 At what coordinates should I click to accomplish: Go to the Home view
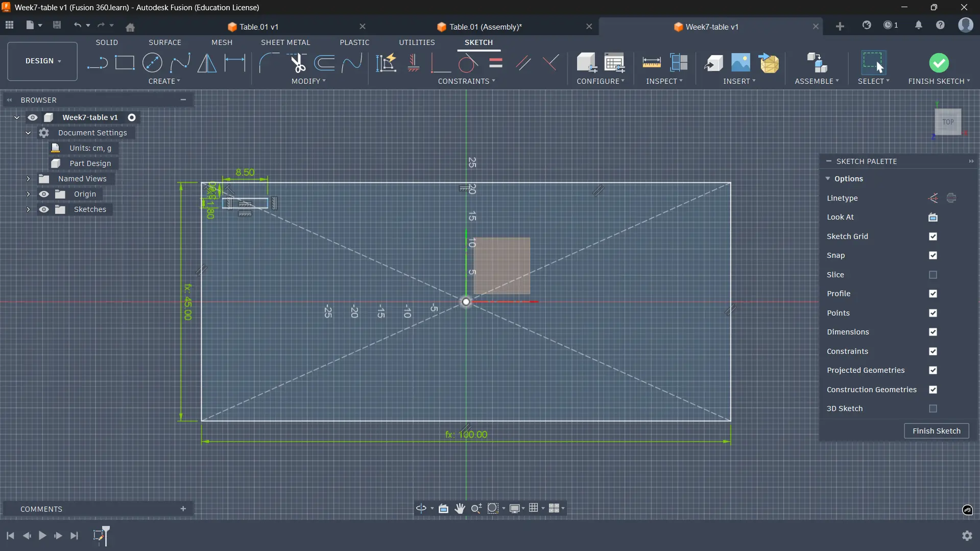(x=130, y=27)
